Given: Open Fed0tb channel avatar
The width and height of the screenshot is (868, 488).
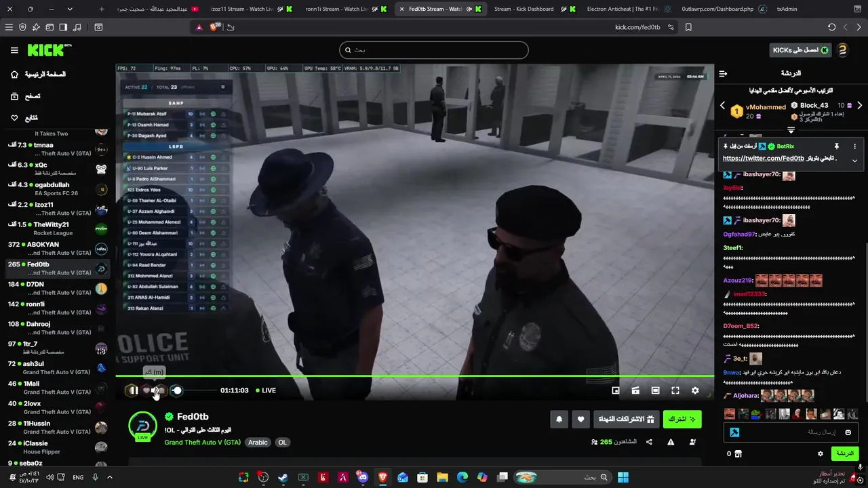Looking at the screenshot, I should pos(142,426).
